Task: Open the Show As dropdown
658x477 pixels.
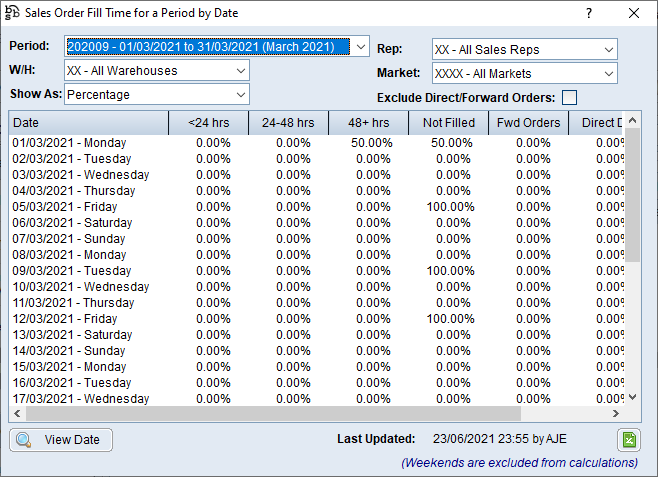Action: pos(239,95)
